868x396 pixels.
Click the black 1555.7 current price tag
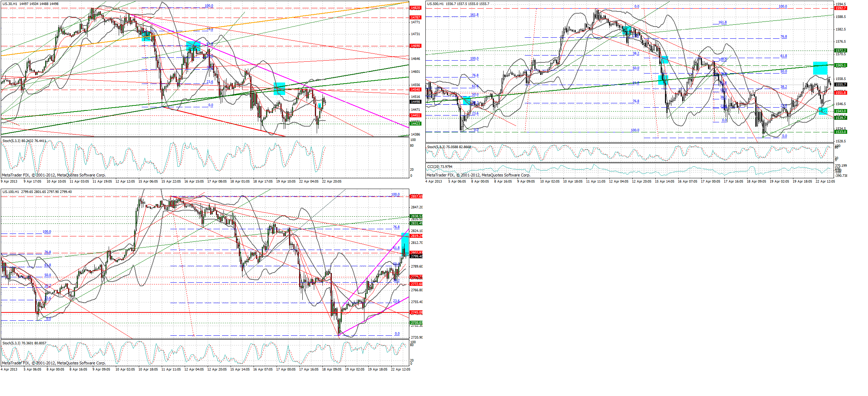click(x=841, y=85)
